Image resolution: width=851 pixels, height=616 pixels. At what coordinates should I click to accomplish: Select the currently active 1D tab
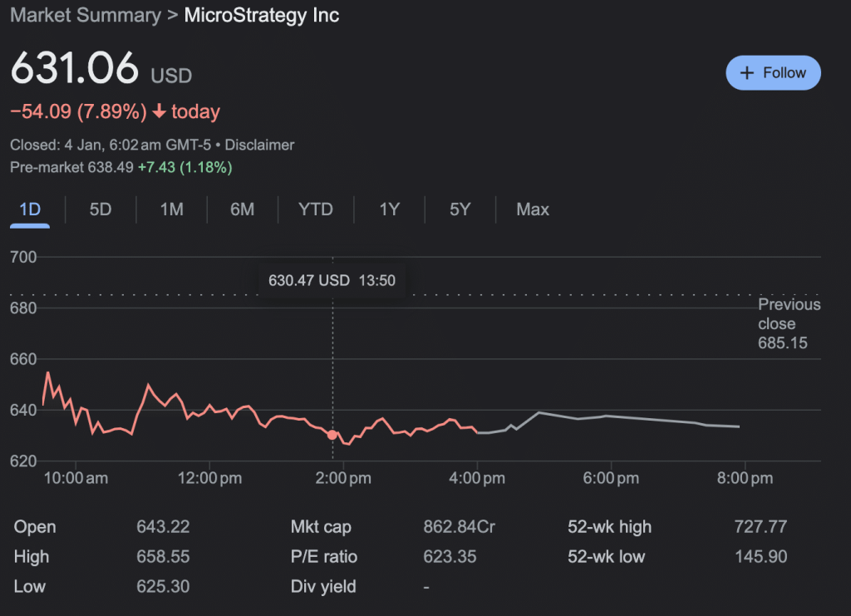[x=30, y=209]
